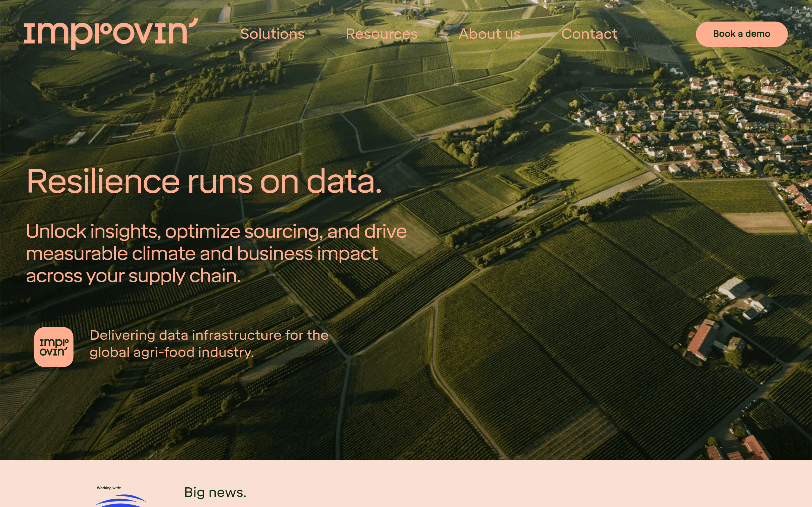Screen dimensions: 812x507
Task: Go to the About us page
Action: click(489, 34)
